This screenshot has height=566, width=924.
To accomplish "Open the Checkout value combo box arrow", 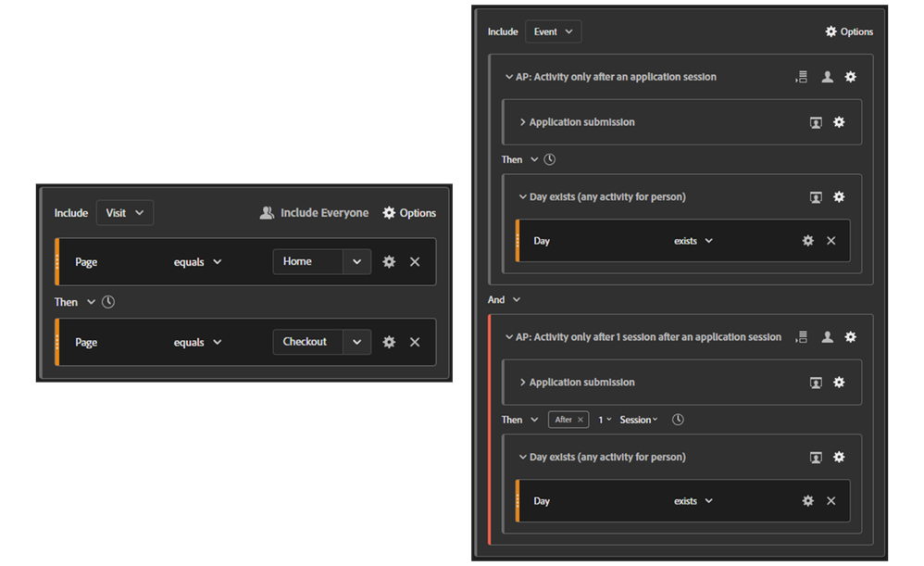I will [356, 342].
